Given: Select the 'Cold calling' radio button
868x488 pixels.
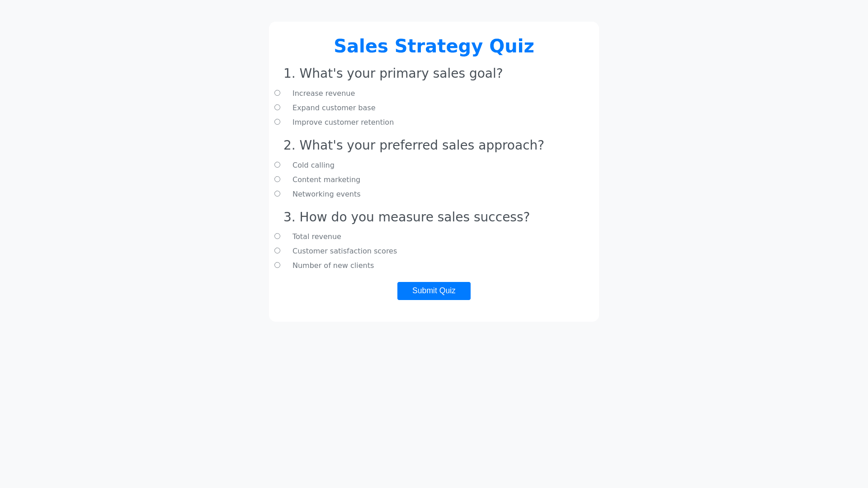Looking at the screenshot, I should pos(277,165).
